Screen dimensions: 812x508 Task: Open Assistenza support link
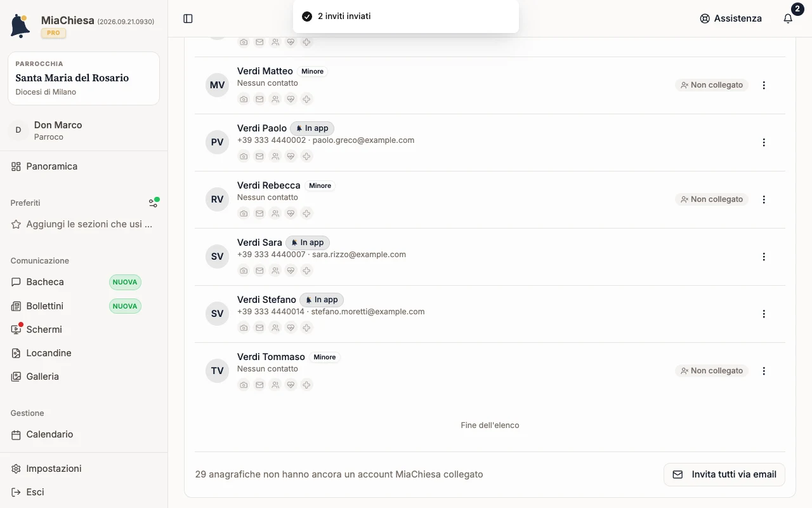tap(731, 18)
